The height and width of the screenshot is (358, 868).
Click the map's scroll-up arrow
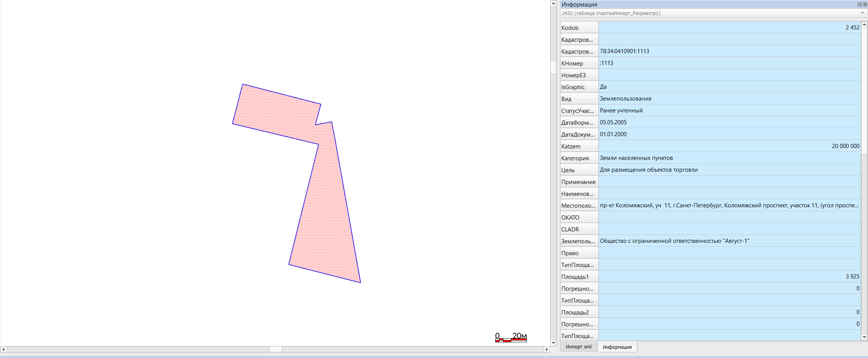pyautogui.click(x=553, y=3)
